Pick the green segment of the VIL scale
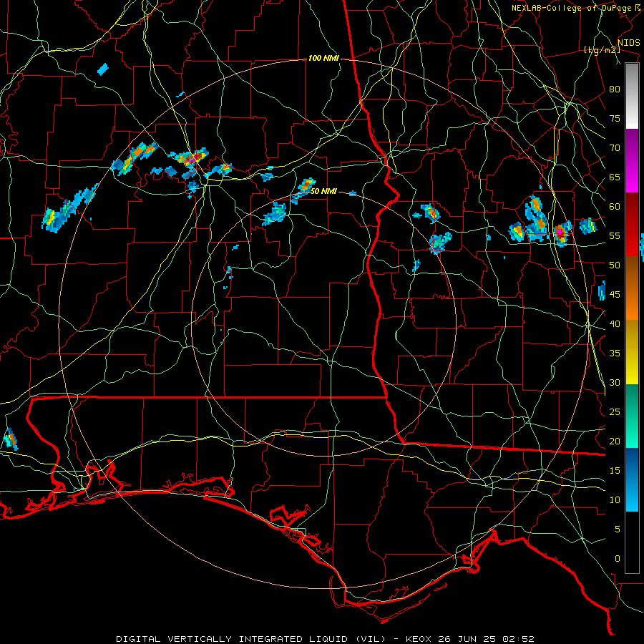 click(632, 416)
